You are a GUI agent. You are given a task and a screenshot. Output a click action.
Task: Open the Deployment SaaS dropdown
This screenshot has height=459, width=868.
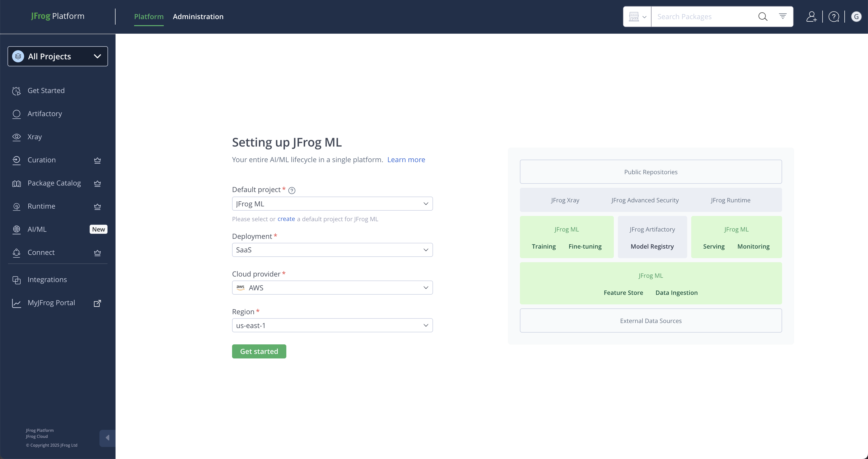pyautogui.click(x=332, y=250)
